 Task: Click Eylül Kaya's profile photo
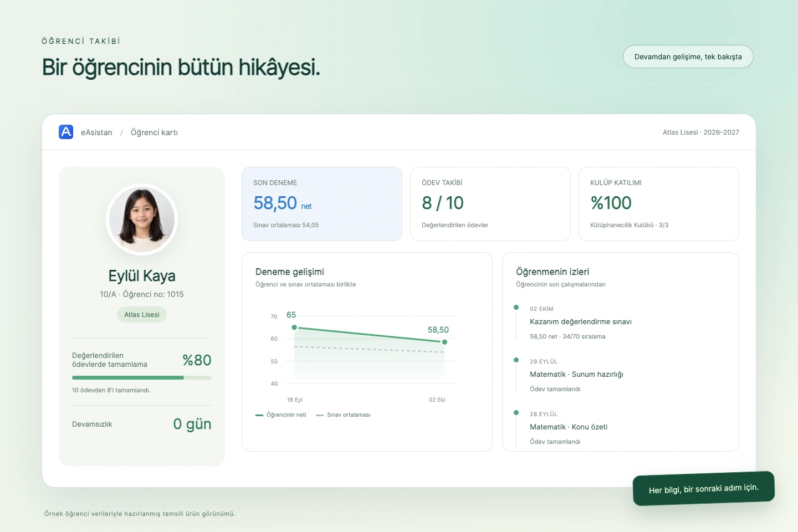(142, 219)
